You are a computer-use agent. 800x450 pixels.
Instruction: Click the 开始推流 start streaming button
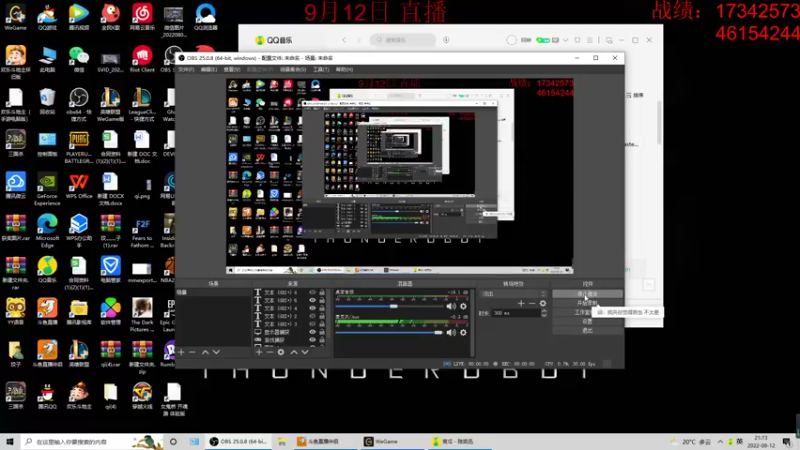(587, 294)
